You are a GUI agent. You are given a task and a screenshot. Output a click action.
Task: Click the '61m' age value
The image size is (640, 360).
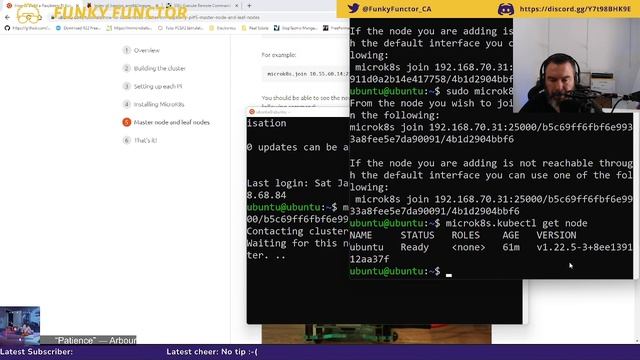click(x=511, y=247)
